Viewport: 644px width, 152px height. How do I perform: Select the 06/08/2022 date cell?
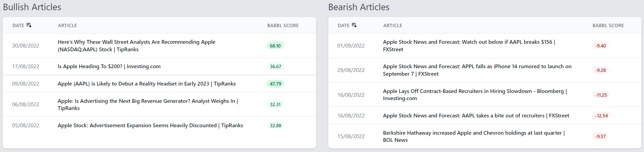[x=26, y=104]
